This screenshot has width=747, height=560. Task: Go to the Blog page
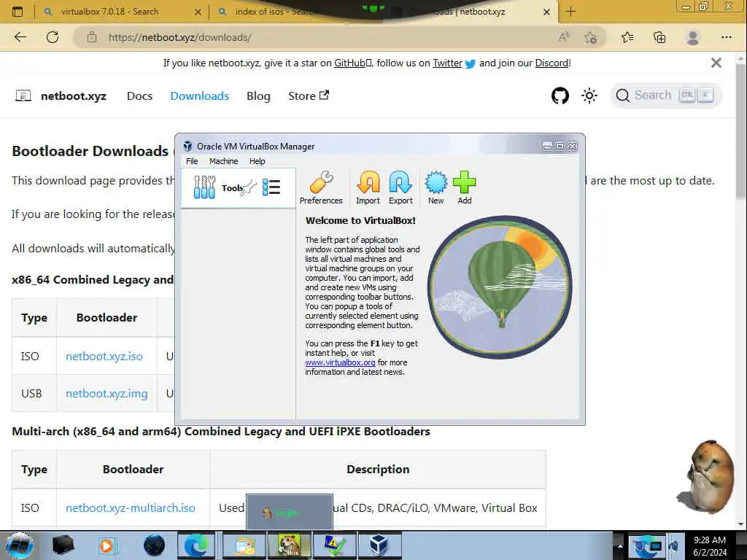point(258,96)
